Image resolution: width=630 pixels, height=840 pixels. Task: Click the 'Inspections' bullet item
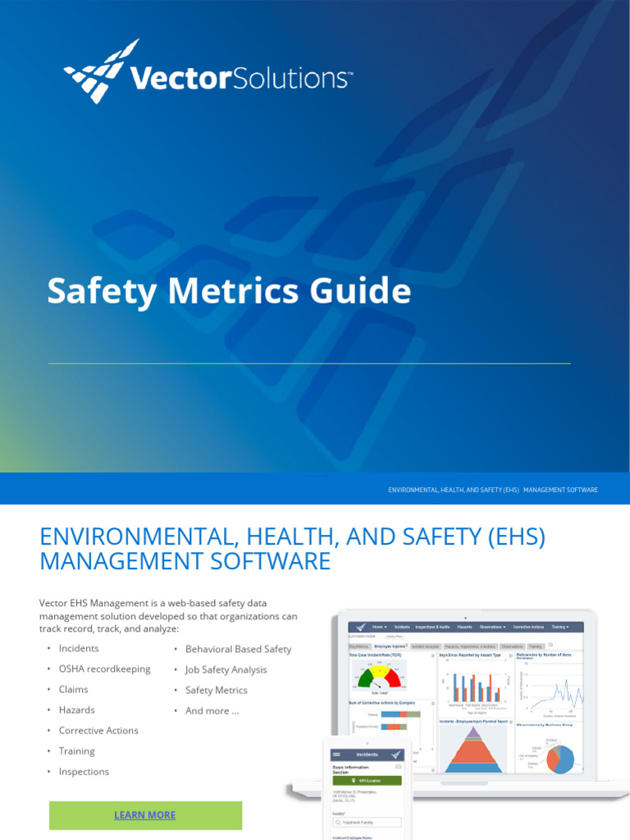click(x=84, y=771)
